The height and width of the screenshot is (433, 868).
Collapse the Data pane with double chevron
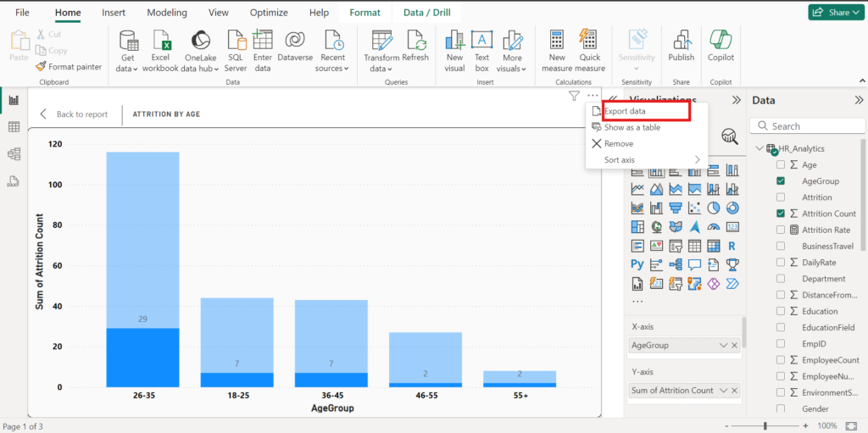pyautogui.click(x=859, y=100)
